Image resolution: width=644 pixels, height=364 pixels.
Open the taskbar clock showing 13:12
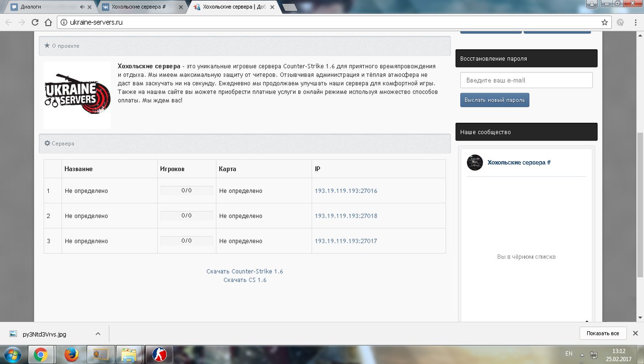618,354
